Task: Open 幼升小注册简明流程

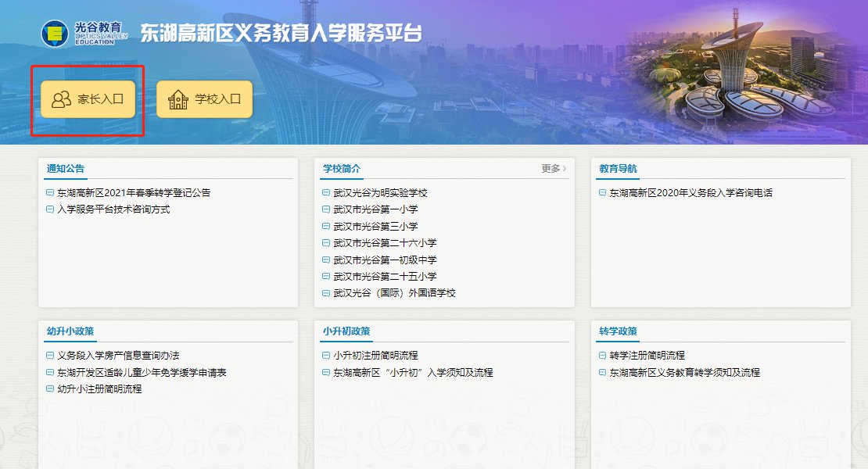Action: point(99,388)
